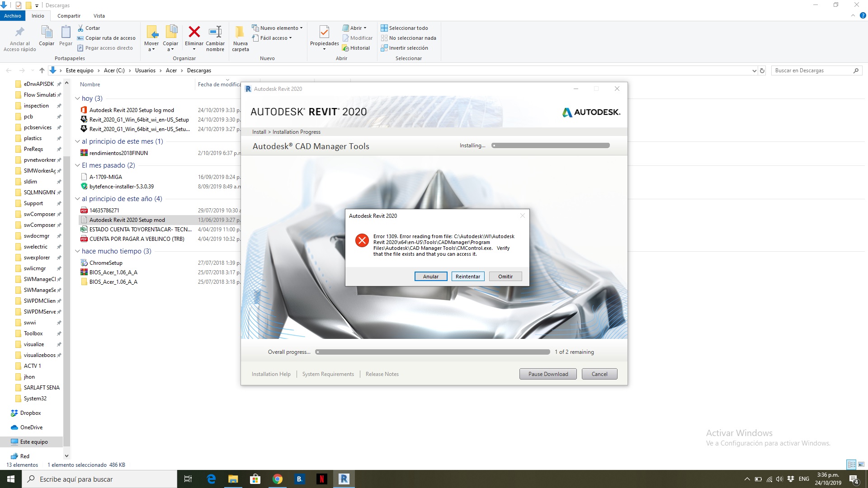Click the red Eliminar delete icon
Viewport: 868px width, 488px height.
(194, 32)
